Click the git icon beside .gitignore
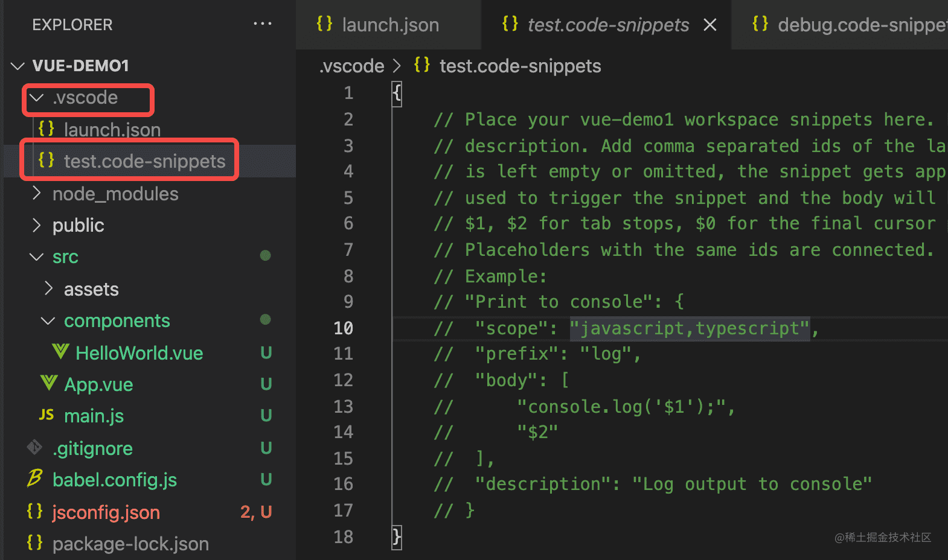This screenshot has height=560, width=948. coord(34,447)
